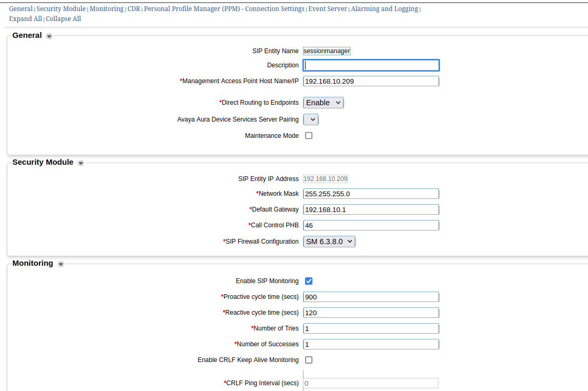
Task: Select the Proactive cycle time field
Action: point(371,297)
